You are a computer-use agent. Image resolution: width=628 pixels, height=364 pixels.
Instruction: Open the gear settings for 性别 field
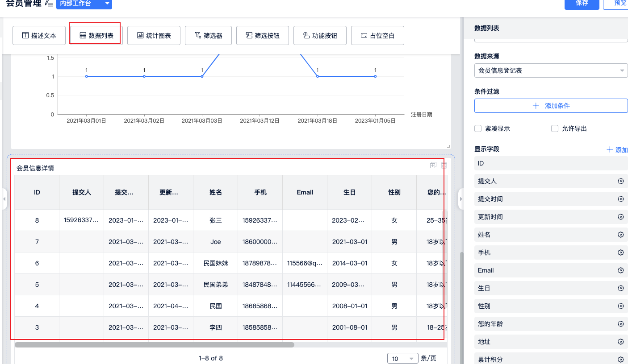tap(620, 306)
